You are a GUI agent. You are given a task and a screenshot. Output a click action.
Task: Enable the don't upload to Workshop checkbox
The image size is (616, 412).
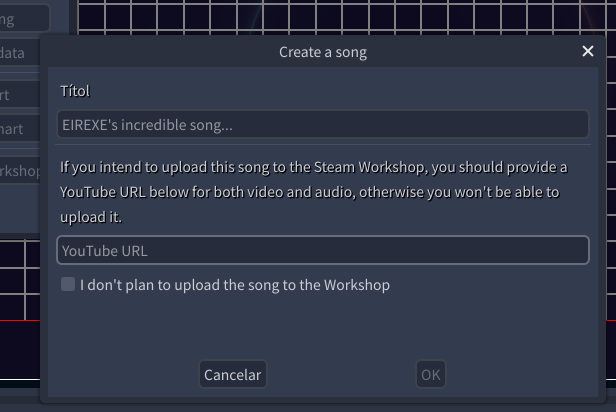(x=68, y=285)
